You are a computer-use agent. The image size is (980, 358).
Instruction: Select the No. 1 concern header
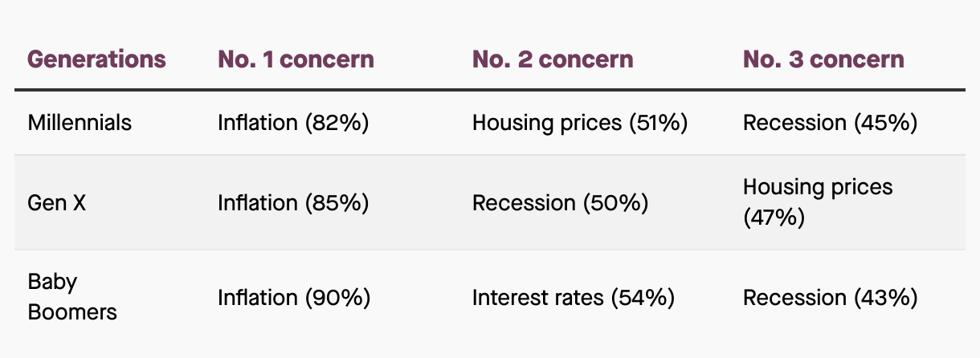click(296, 59)
